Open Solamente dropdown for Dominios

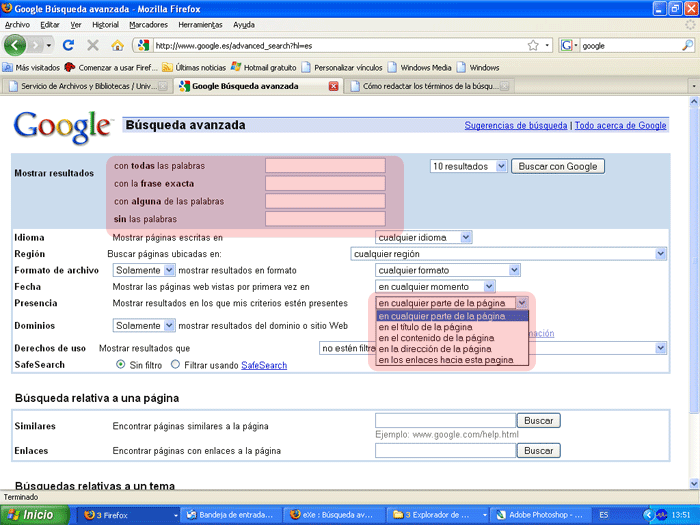point(143,325)
